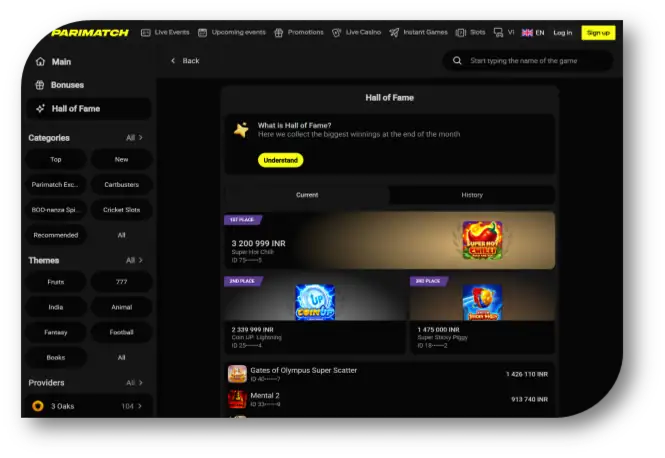665x458 pixels.
Task: Click the yellow Understand button
Action: [281, 160]
